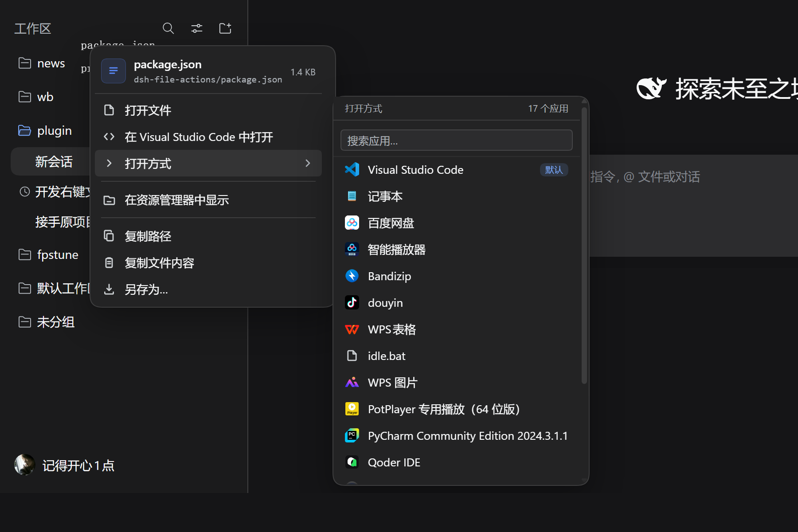Open the workspace filter settings icon
The height and width of the screenshot is (532, 798).
point(196,28)
